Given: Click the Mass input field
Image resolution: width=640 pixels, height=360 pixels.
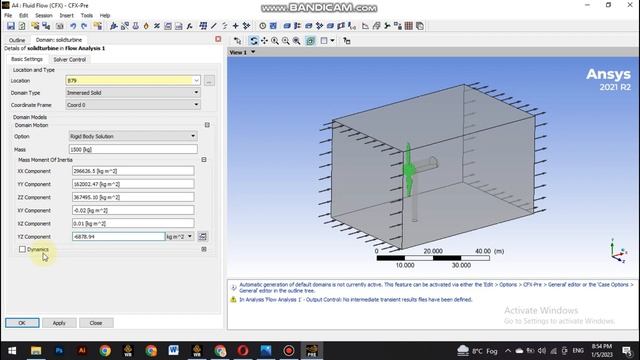Looking at the screenshot, I should [133, 149].
